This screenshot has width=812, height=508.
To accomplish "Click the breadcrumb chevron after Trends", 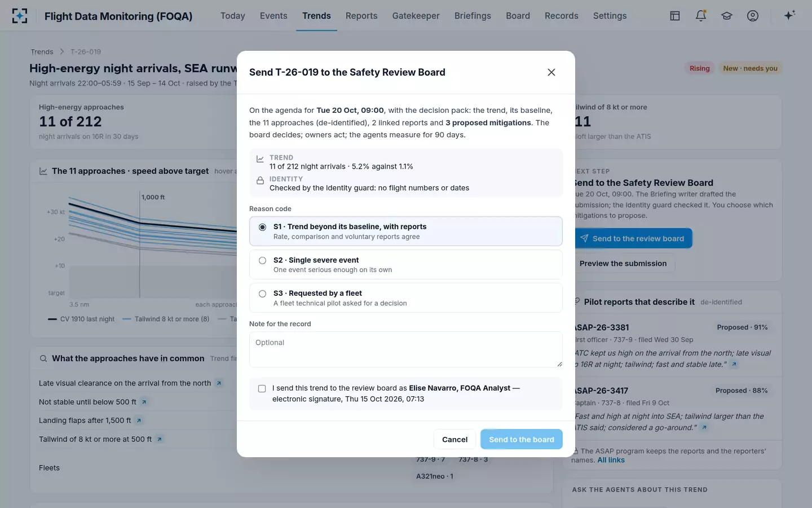I will click(x=62, y=52).
